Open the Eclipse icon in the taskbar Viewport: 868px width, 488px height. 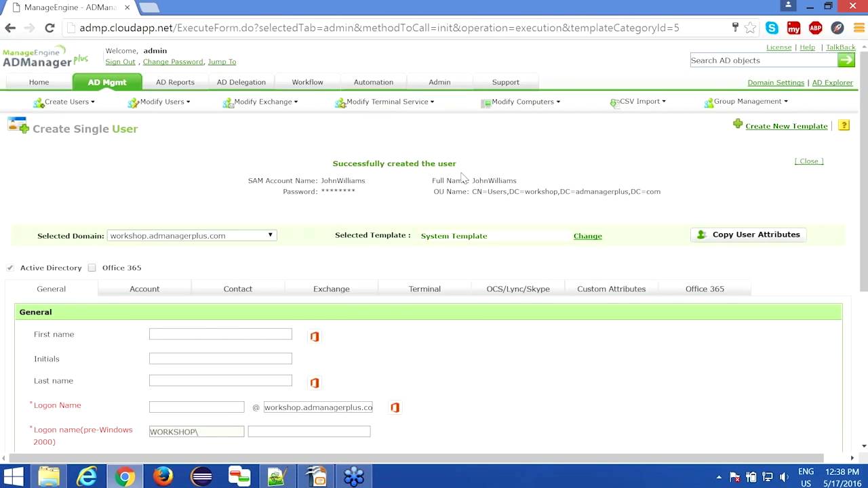pos(201,476)
